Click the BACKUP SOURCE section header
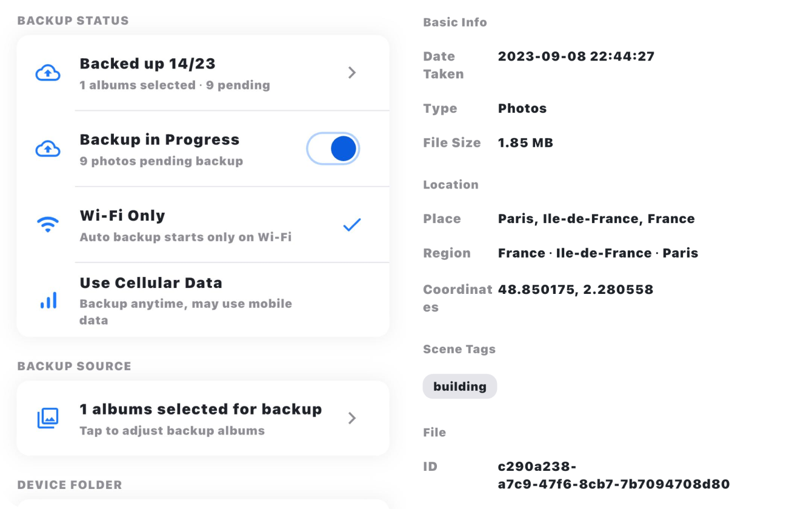The height and width of the screenshot is (509, 812). (74, 366)
